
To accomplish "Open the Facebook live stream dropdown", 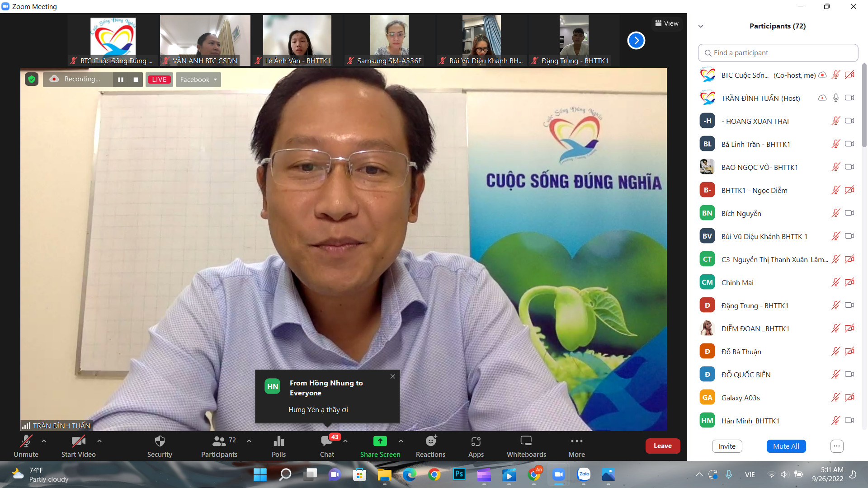I will coord(198,80).
